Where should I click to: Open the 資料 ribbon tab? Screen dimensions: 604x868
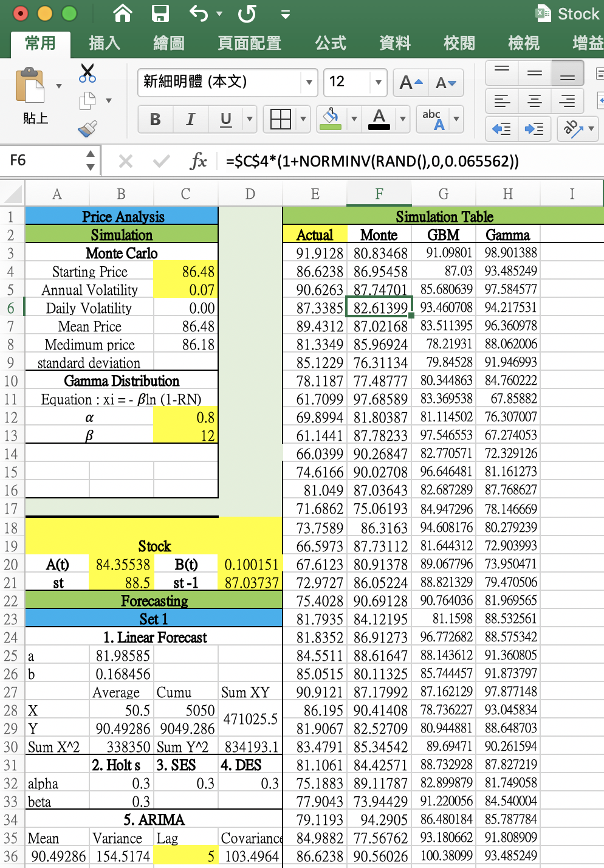395,43
